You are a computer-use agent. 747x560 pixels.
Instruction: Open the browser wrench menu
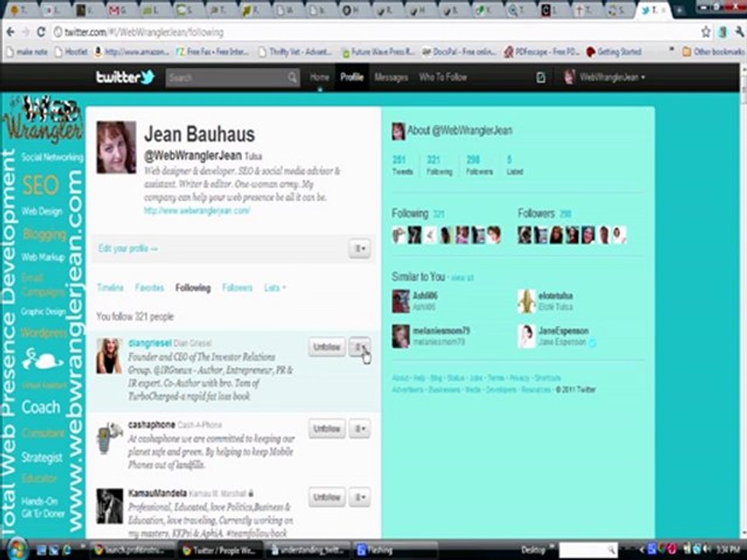739,32
